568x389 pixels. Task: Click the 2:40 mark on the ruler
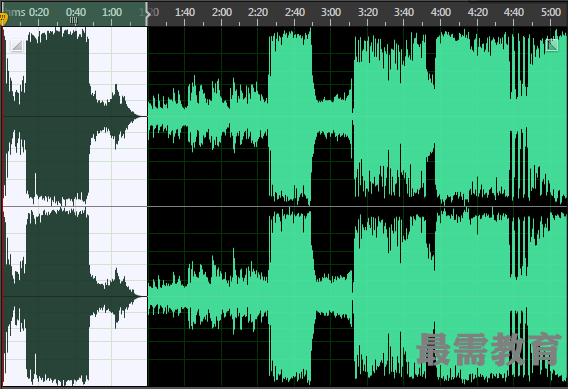click(295, 12)
